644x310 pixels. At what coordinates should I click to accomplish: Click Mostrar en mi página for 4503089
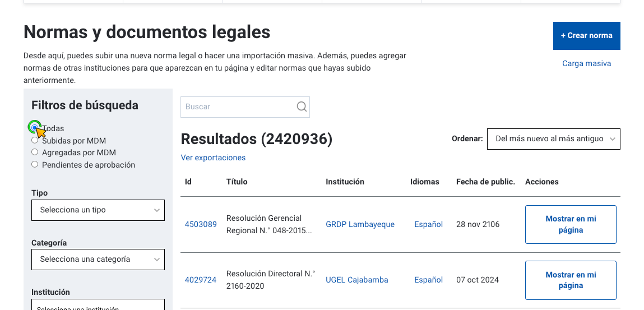pos(571,225)
